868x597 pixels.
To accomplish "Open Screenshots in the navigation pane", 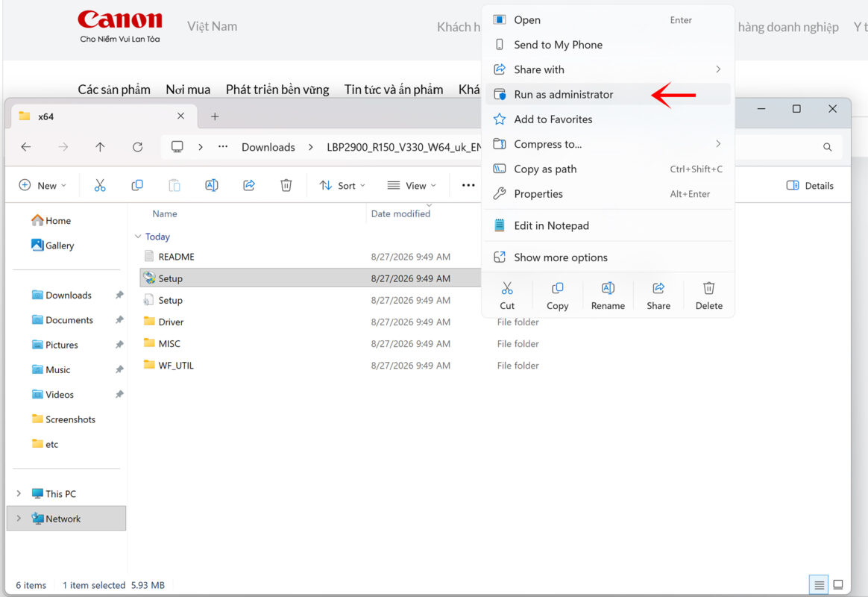I will [x=69, y=419].
